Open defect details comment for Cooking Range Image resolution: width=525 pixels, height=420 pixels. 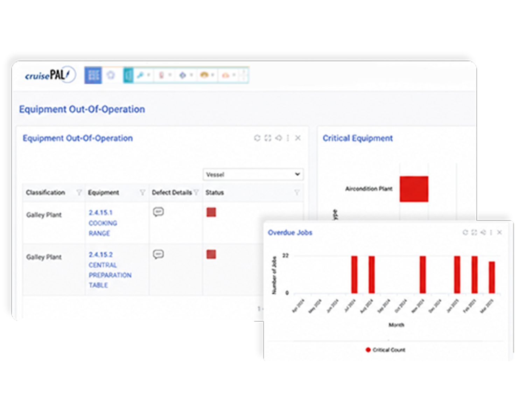pos(158,212)
